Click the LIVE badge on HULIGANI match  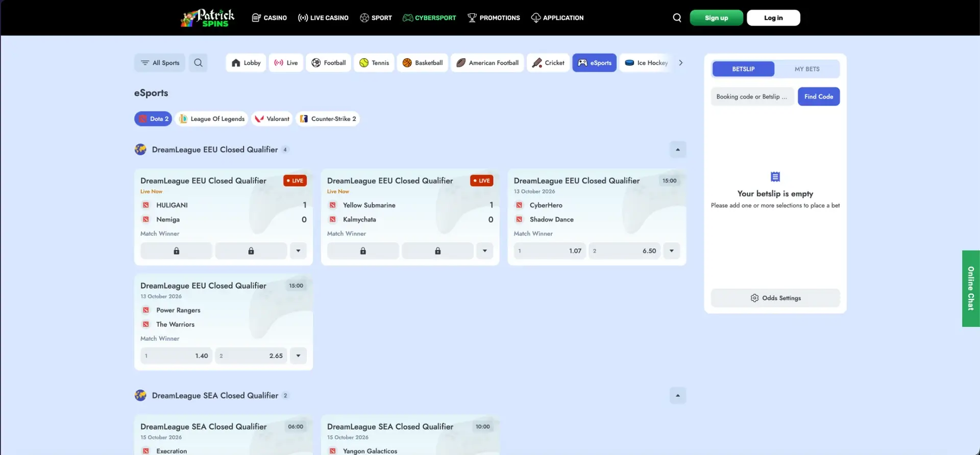point(295,181)
